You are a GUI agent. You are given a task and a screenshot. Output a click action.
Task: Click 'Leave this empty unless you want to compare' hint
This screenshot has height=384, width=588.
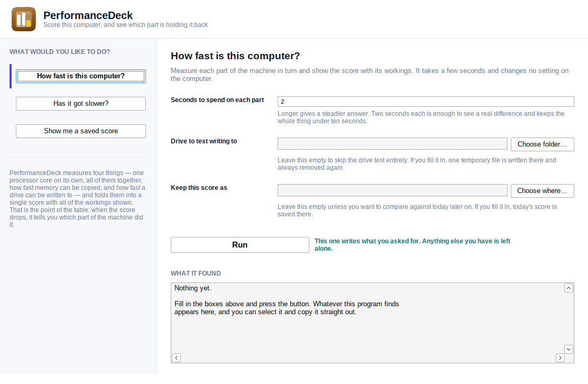417,211
